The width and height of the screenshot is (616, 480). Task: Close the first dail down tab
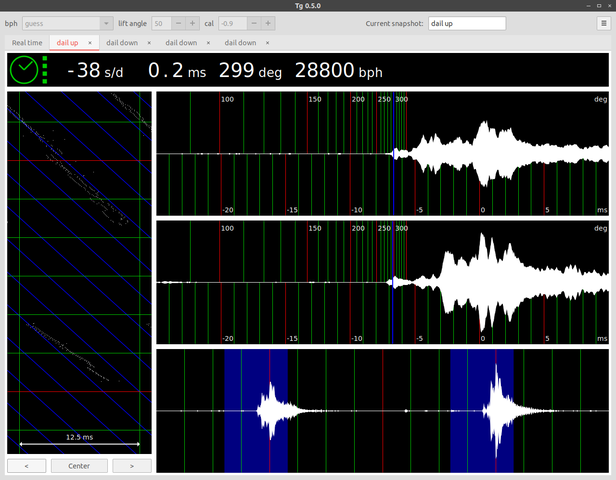pyautogui.click(x=149, y=43)
